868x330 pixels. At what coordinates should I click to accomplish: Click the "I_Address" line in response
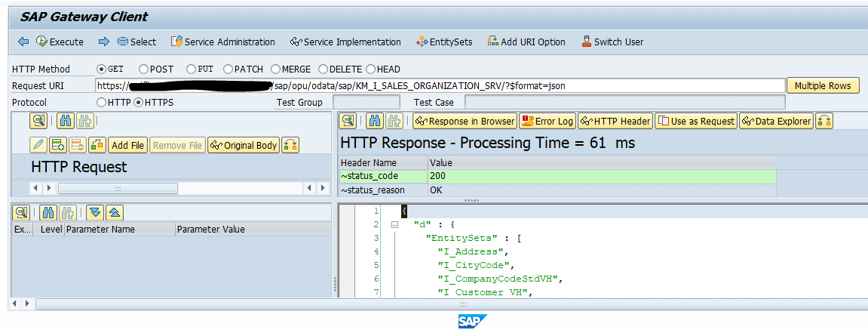coord(473,251)
